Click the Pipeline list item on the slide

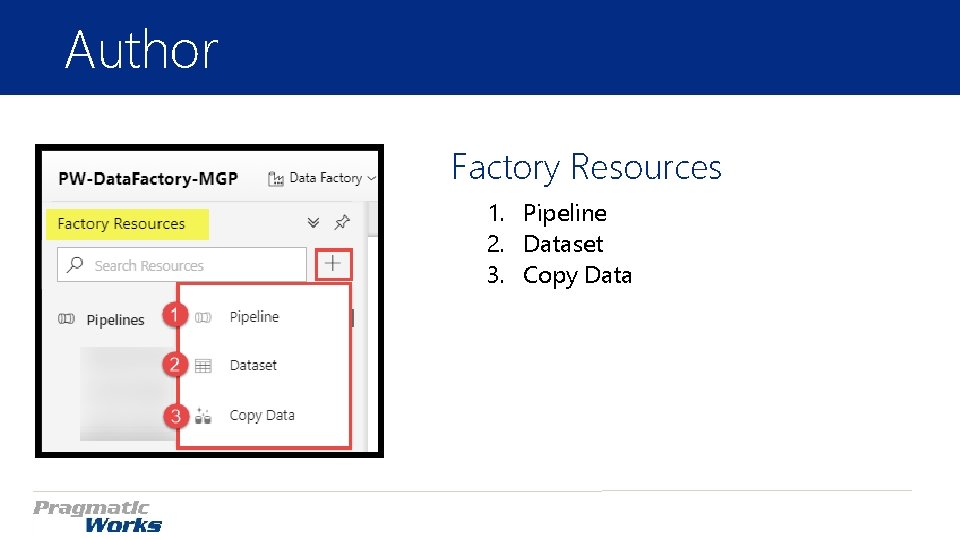point(564,214)
